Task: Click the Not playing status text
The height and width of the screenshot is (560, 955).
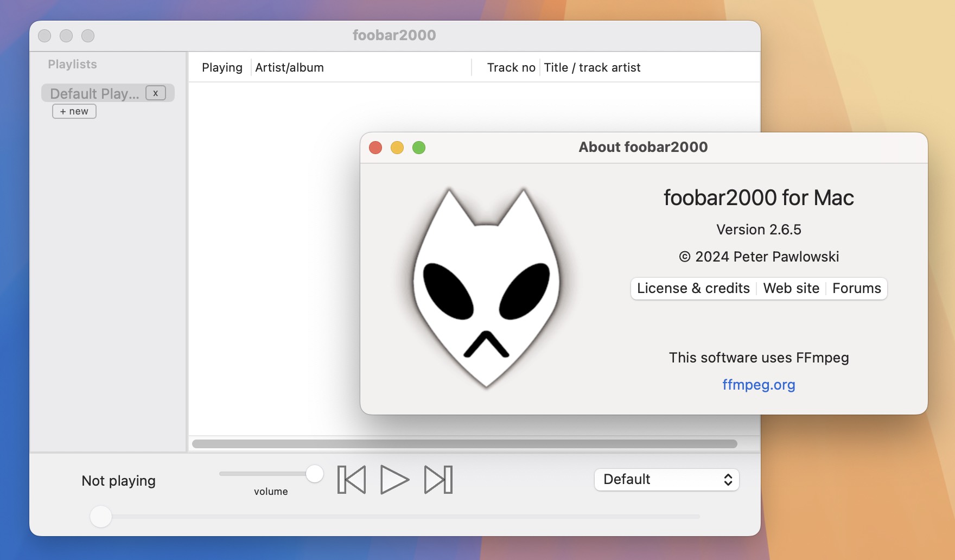Action: [x=118, y=481]
